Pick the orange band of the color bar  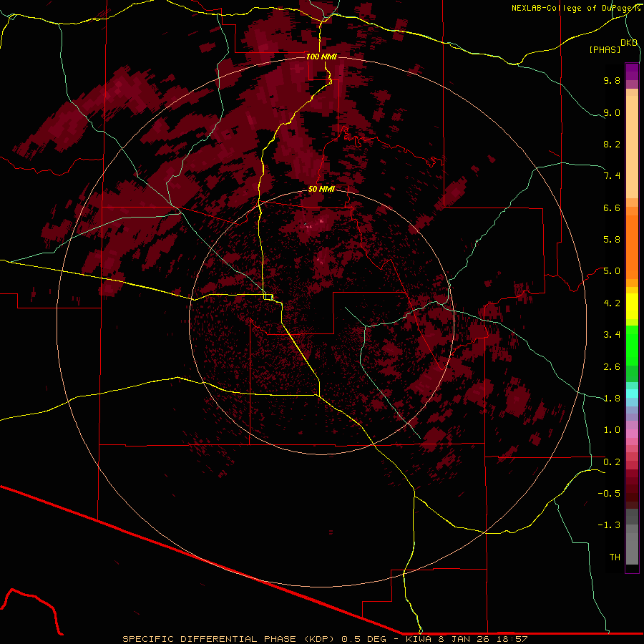pos(632,248)
